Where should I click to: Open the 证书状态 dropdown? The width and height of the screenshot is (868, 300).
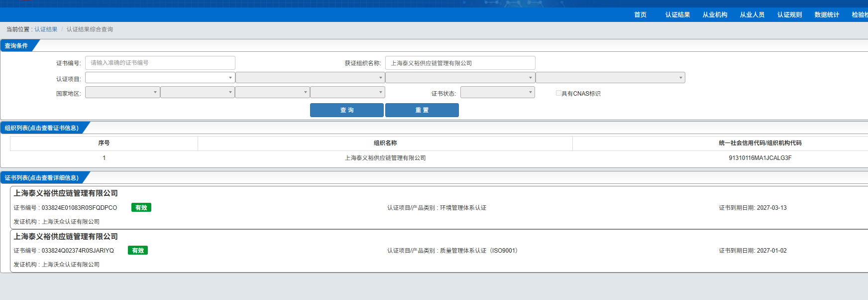point(498,92)
